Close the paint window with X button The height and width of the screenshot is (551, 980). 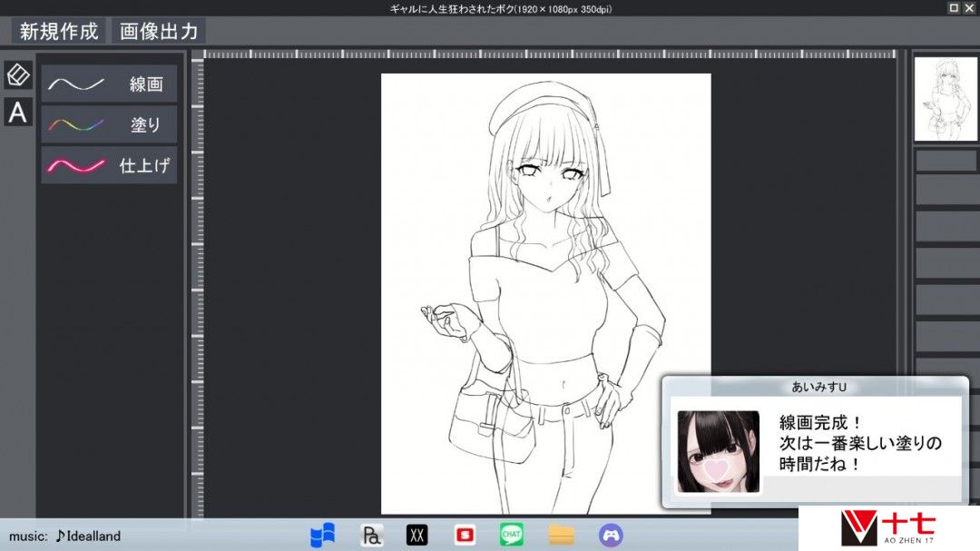tap(969, 8)
